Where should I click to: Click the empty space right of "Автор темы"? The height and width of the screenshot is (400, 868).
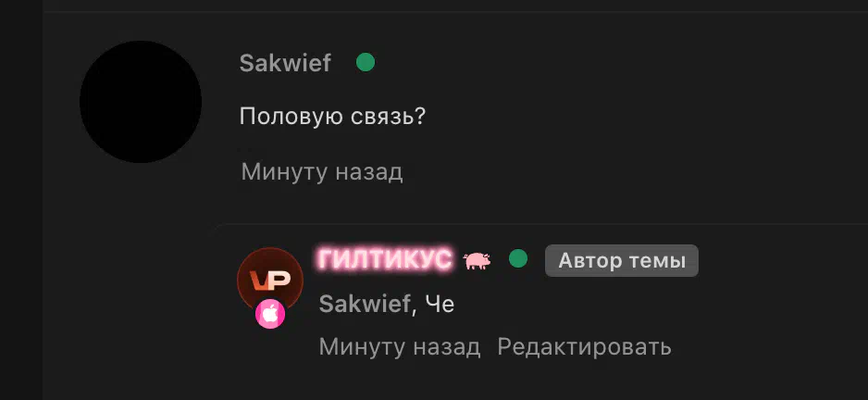click(x=783, y=260)
